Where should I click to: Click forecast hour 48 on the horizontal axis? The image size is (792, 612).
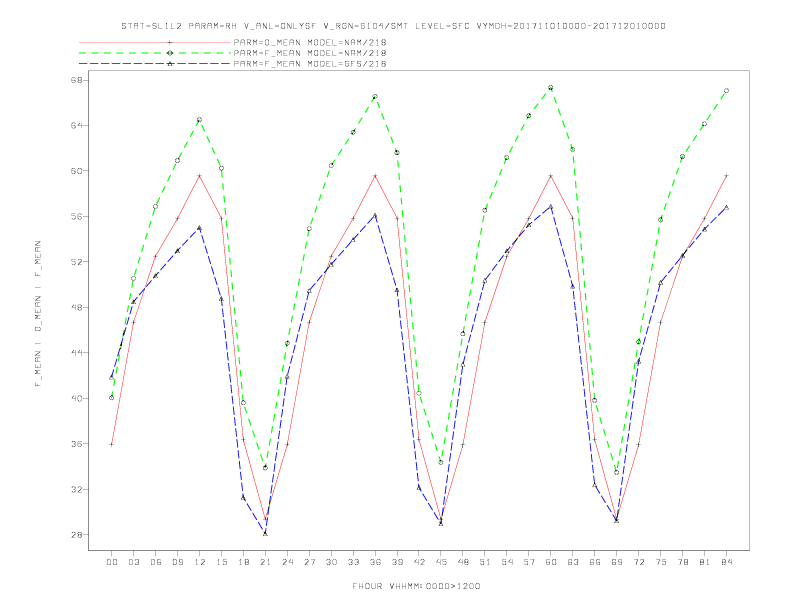coord(463,562)
